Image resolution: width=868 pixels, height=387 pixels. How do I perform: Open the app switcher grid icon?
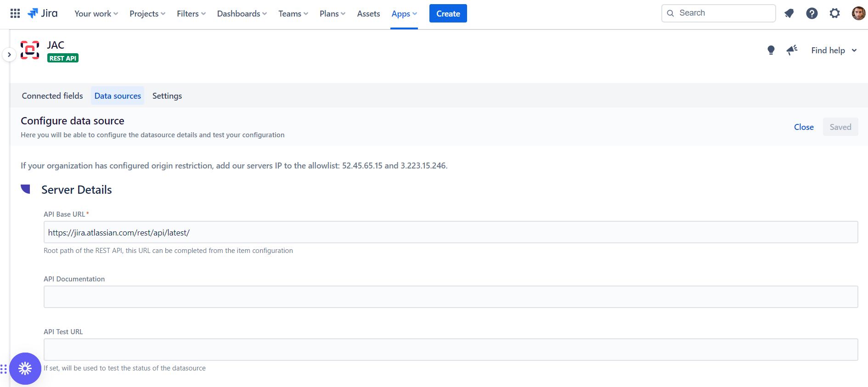tap(15, 13)
